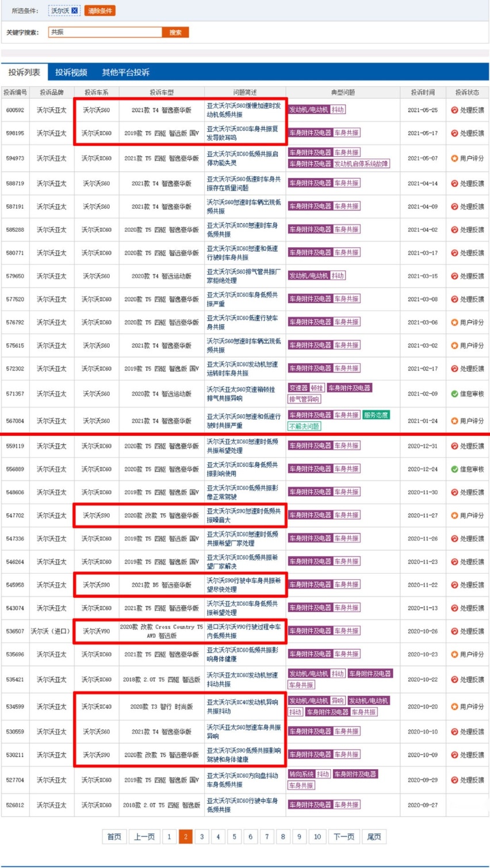This screenshot has height=868, width=490.
Task: Click the 用户评分 status icon for complaint 547702
Action: tap(454, 516)
